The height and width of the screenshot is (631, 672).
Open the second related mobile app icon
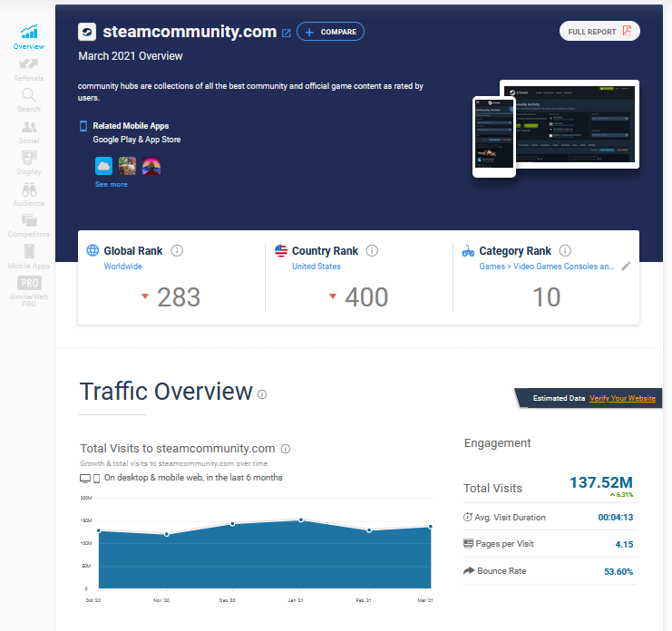[x=127, y=166]
